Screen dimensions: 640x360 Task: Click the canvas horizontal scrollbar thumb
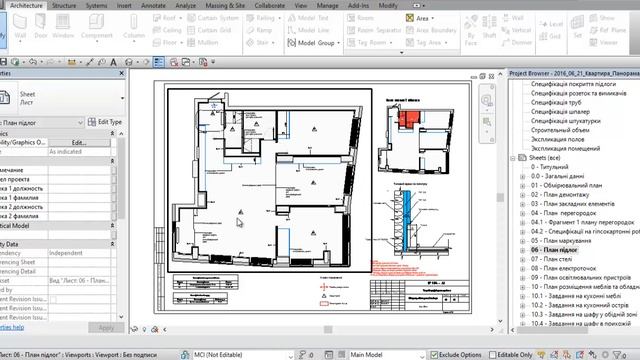point(328,329)
